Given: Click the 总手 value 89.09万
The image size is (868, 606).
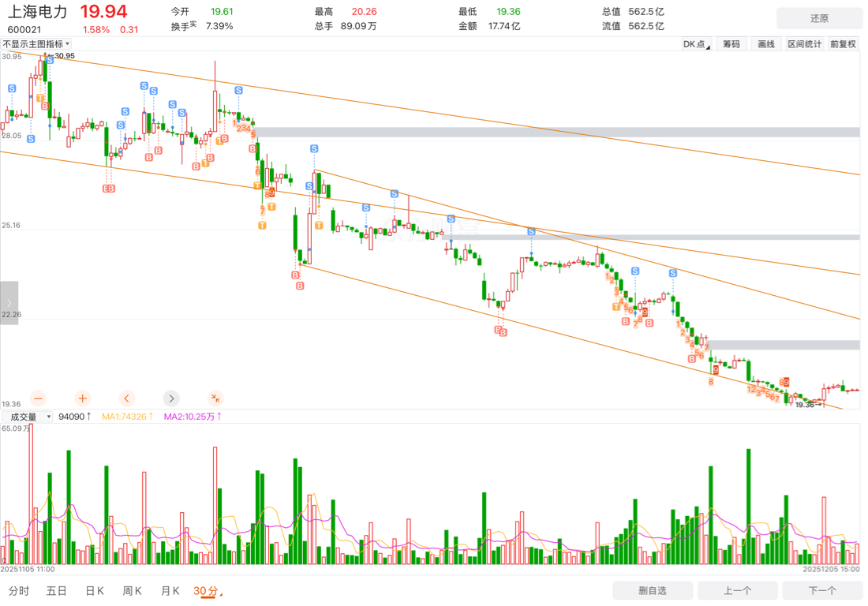Looking at the screenshot, I should pos(359,26).
